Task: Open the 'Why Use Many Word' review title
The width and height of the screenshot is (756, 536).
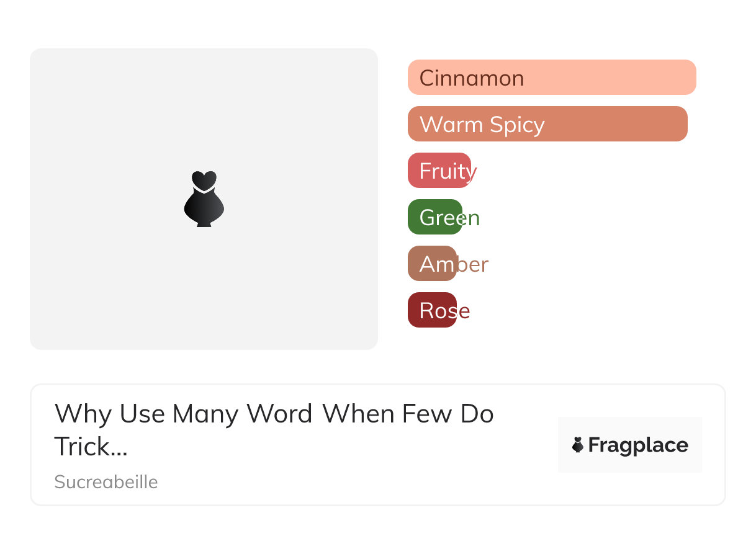Action: click(274, 414)
